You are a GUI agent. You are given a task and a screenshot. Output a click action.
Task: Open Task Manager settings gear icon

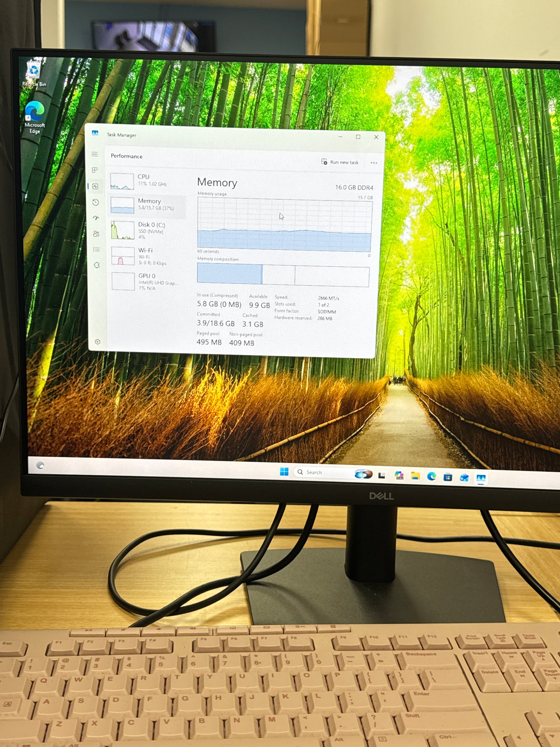[98, 342]
